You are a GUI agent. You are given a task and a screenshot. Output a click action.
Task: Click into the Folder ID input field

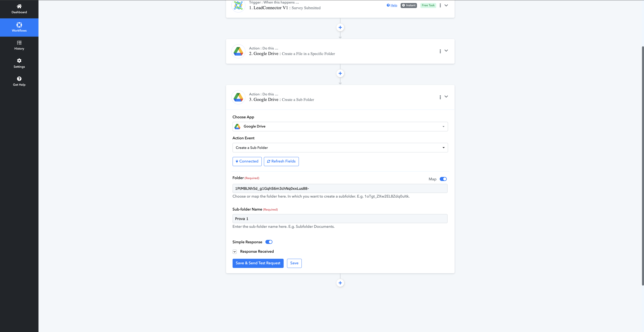point(340,188)
